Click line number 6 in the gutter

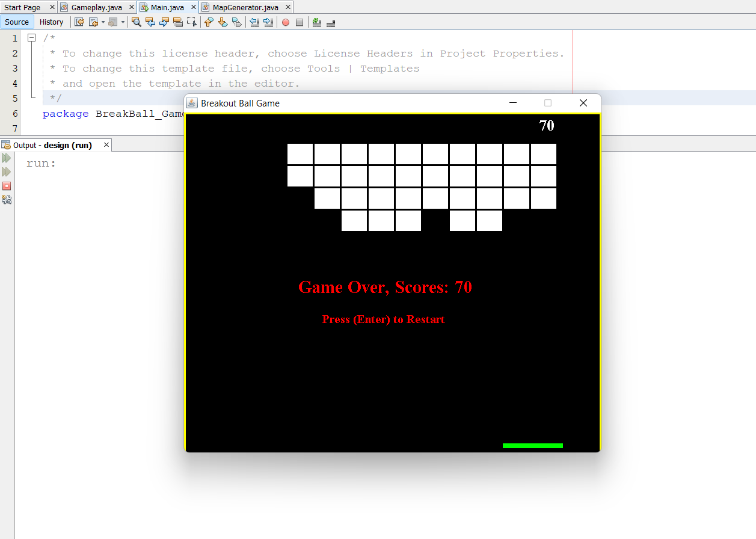tap(14, 114)
